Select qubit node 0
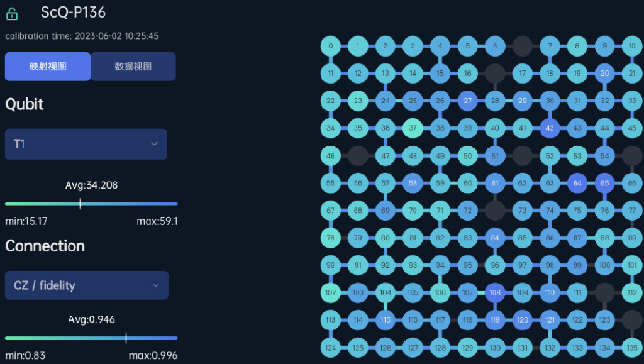Screen dimensions: 644x364 click(x=331, y=46)
